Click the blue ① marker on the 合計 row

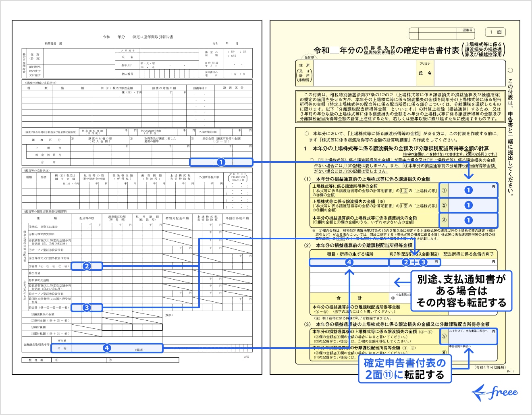221,162
